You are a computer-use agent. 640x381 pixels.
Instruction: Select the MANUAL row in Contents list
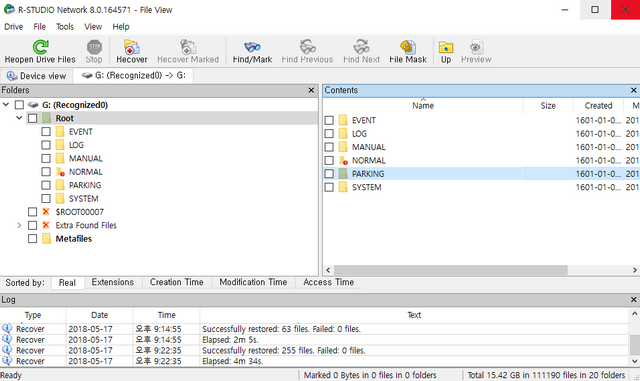pyautogui.click(x=482, y=147)
